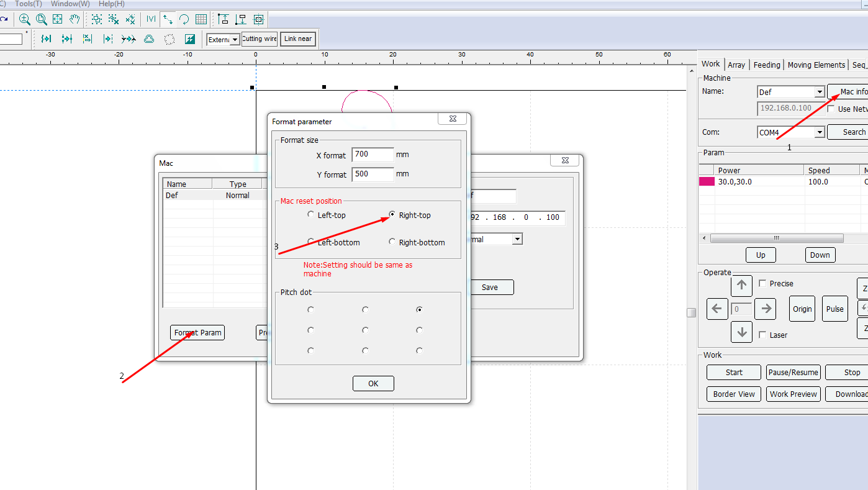The image size is (868, 490).
Task: Select the pan hand tool
Action: tap(75, 19)
